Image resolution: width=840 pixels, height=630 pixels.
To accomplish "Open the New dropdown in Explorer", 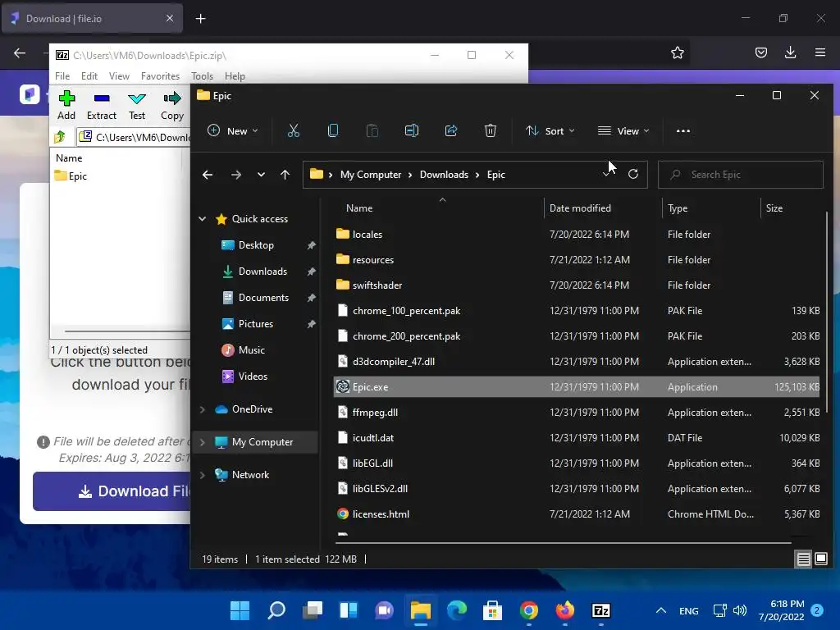I will 232,130.
